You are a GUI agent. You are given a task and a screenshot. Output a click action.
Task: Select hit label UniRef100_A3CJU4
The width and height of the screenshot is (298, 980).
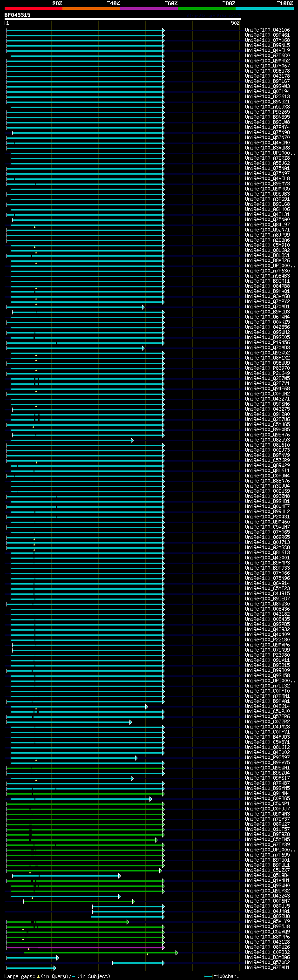[267, 486]
